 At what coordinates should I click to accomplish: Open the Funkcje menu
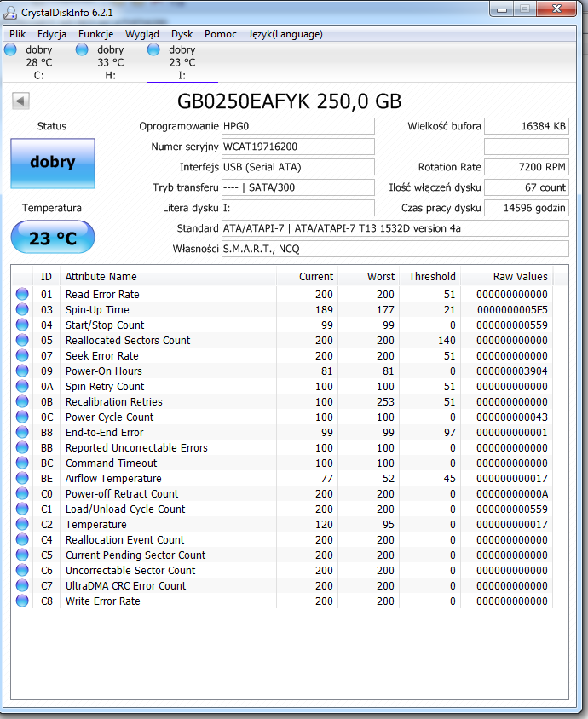point(95,34)
